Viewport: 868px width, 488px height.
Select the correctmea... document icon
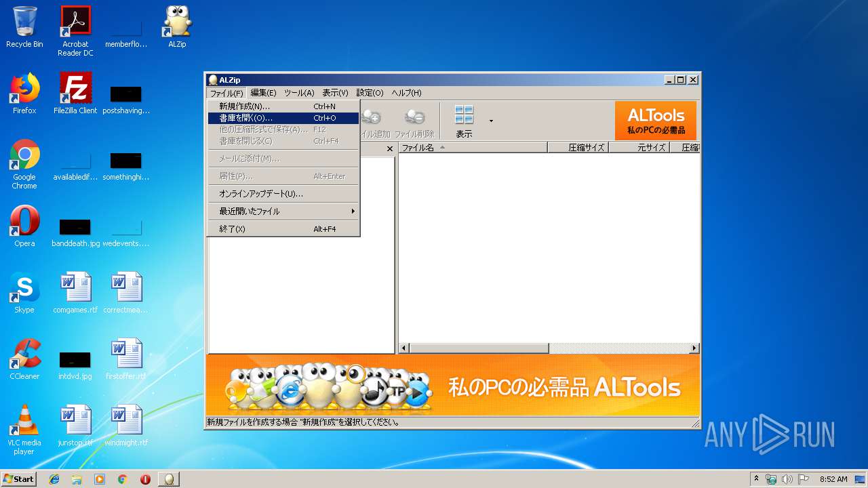pos(126,293)
